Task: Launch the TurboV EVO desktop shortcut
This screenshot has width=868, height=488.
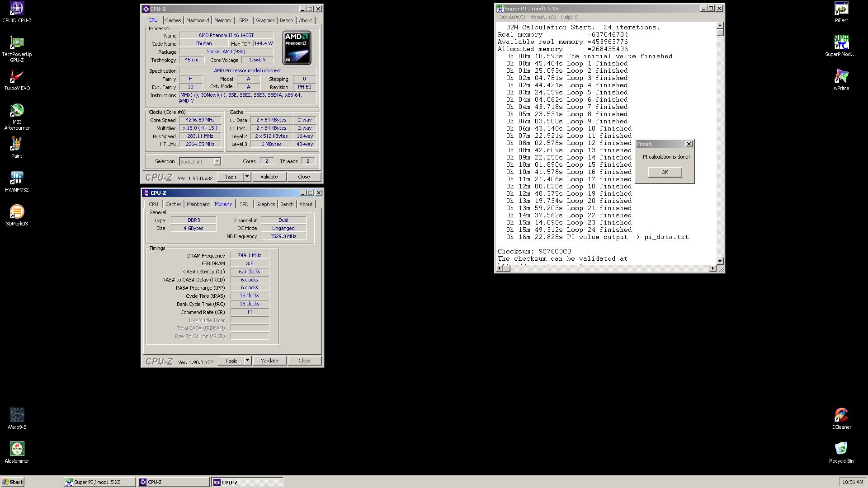Action: tap(17, 80)
